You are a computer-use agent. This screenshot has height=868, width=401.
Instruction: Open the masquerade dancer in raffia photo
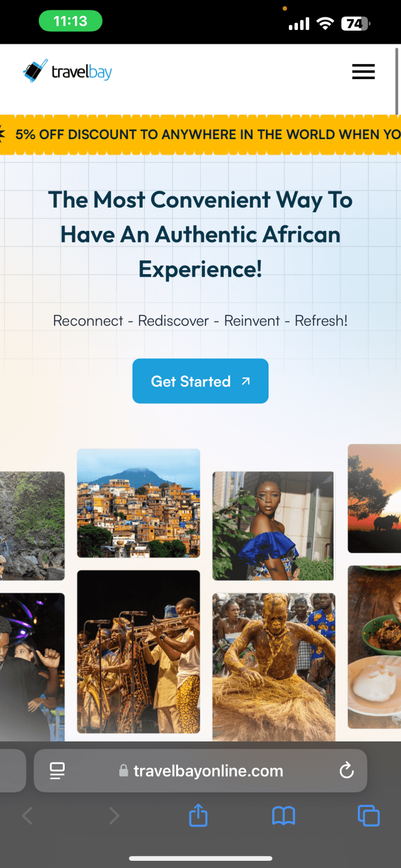[274, 667]
